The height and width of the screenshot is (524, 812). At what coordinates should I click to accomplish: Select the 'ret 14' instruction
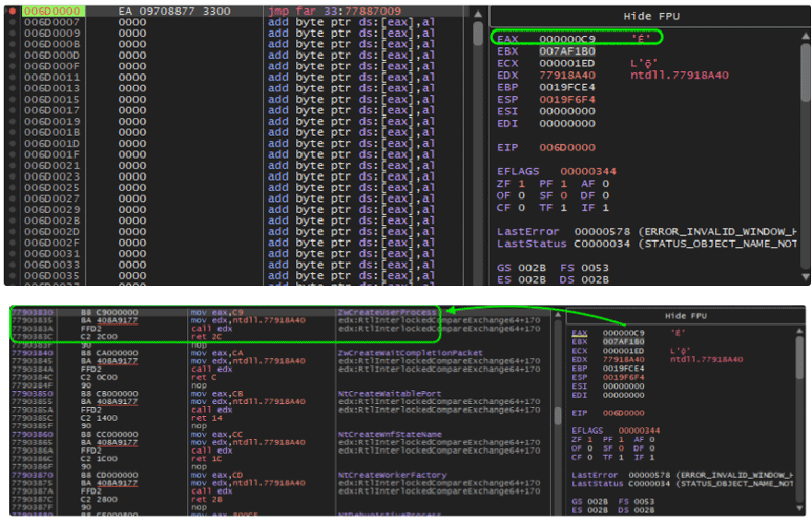[206, 418]
